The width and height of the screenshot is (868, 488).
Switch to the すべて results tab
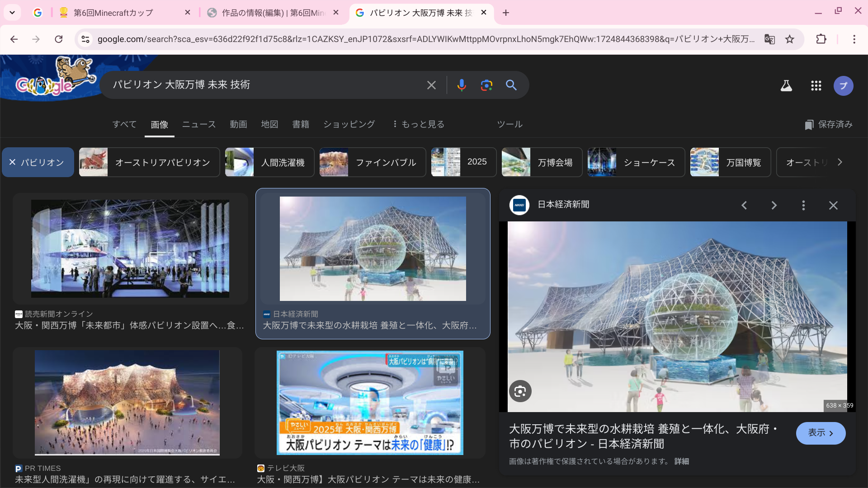click(x=124, y=124)
